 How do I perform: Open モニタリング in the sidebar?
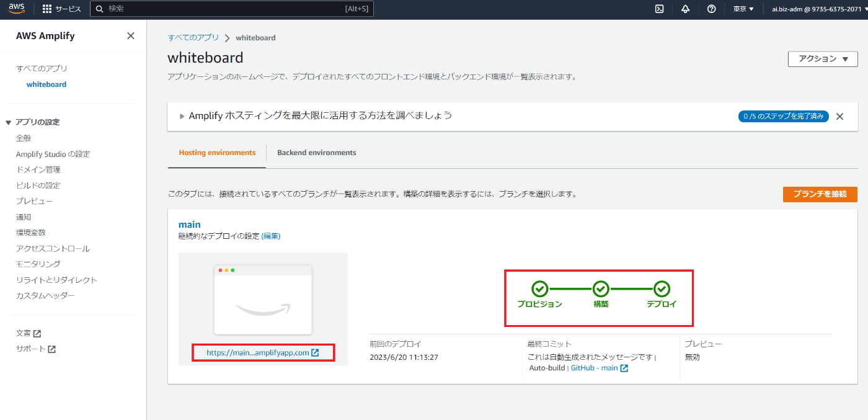[x=38, y=264]
